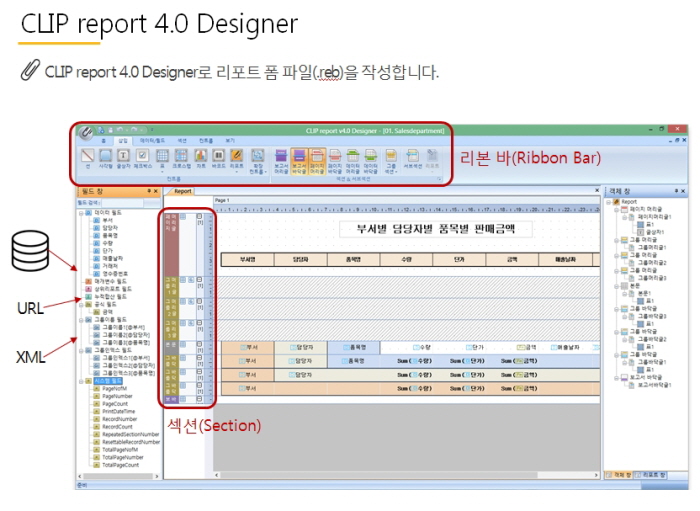Open the Insert (삽입) ribbon tab
This screenshot has height=511, width=700.
(x=122, y=141)
